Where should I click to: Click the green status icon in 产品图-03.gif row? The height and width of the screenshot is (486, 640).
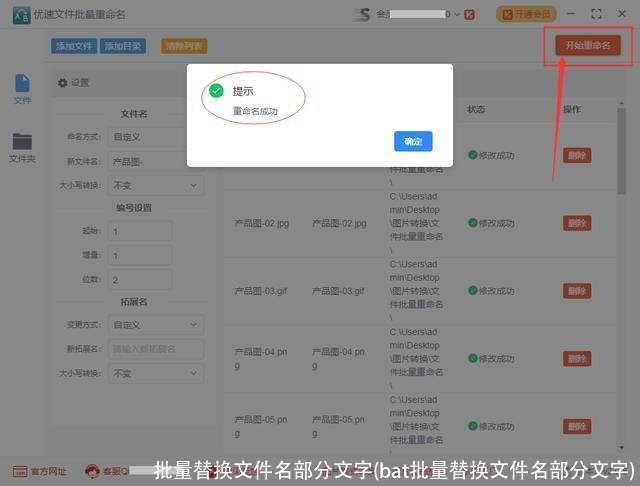(x=473, y=291)
